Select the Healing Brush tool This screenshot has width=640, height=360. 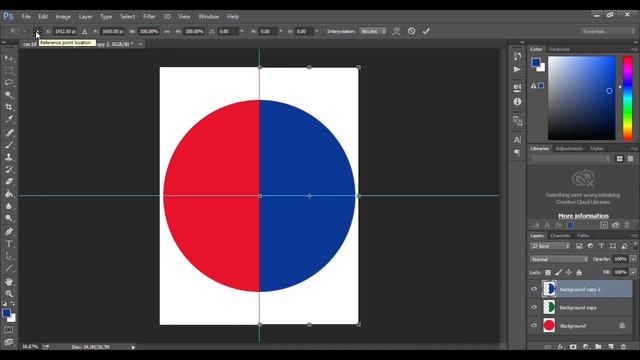point(9,133)
